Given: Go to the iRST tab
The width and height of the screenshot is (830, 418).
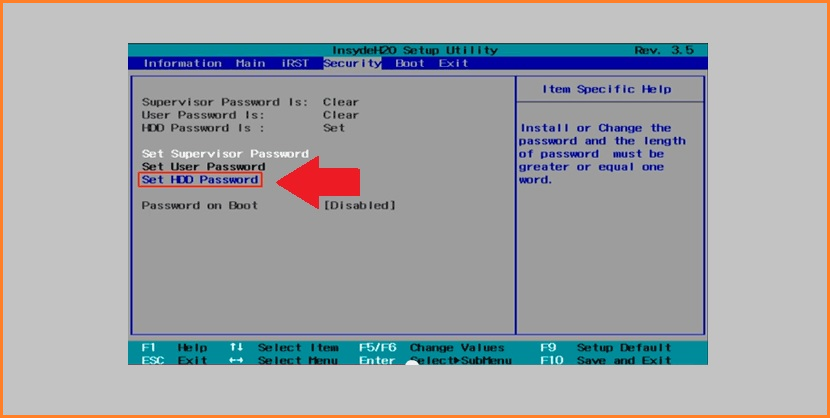Looking at the screenshot, I should [294, 63].
